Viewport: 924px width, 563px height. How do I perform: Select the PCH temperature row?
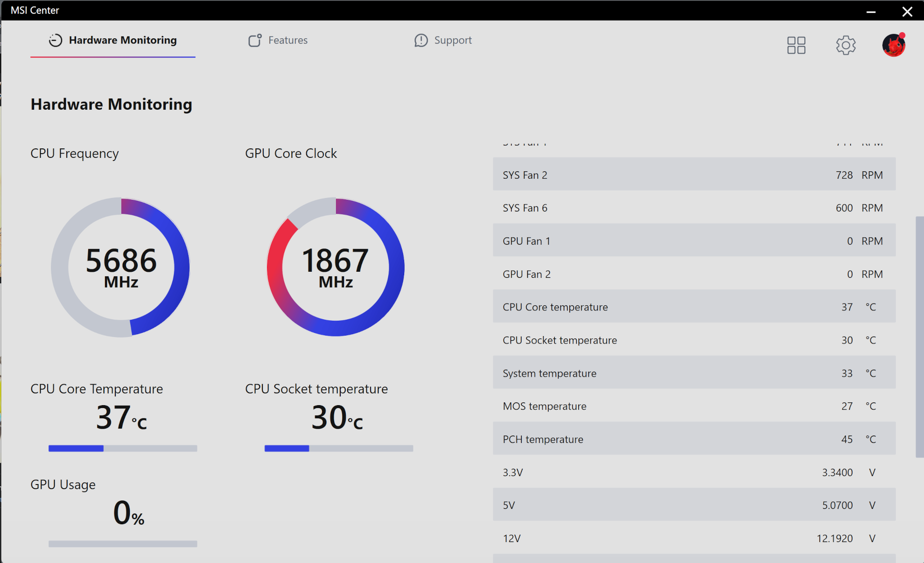point(694,439)
